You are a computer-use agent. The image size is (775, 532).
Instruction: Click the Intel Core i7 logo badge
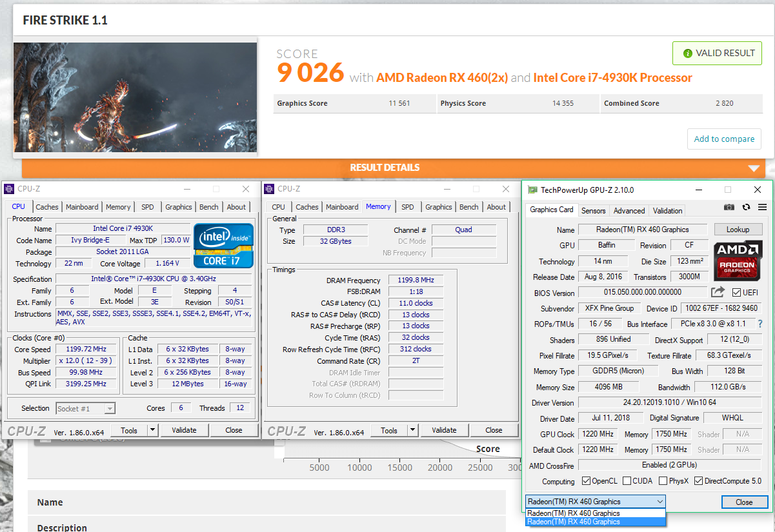click(x=223, y=246)
